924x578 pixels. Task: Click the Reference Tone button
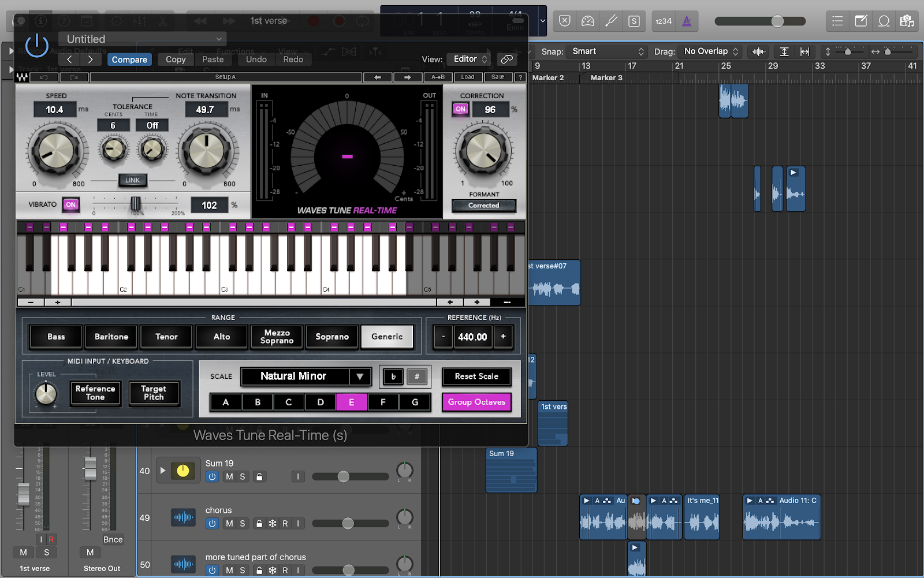coord(95,393)
